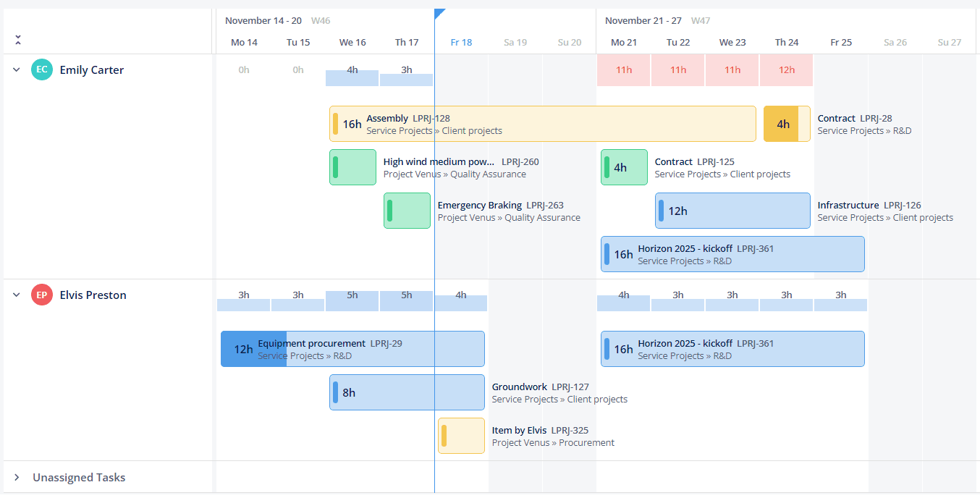Click the High wind medium pow... LPRJ-260 label
Image resolution: width=980 pixels, height=498 pixels.
(x=461, y=162)
